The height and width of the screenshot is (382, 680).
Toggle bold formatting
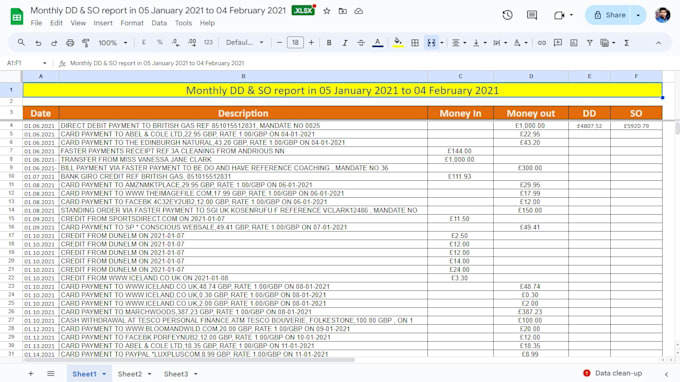pyautogui.click(x=329, y=43)
